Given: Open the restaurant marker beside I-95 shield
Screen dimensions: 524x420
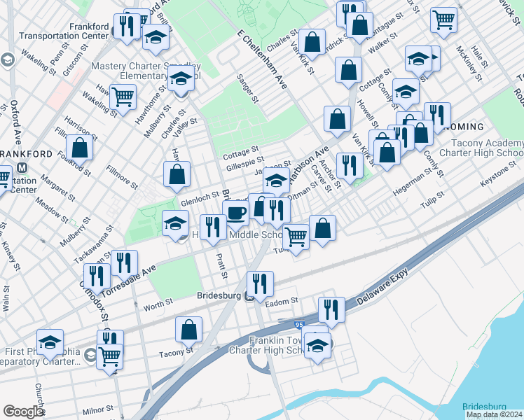Looking at the screenshot, I should 331,312.
